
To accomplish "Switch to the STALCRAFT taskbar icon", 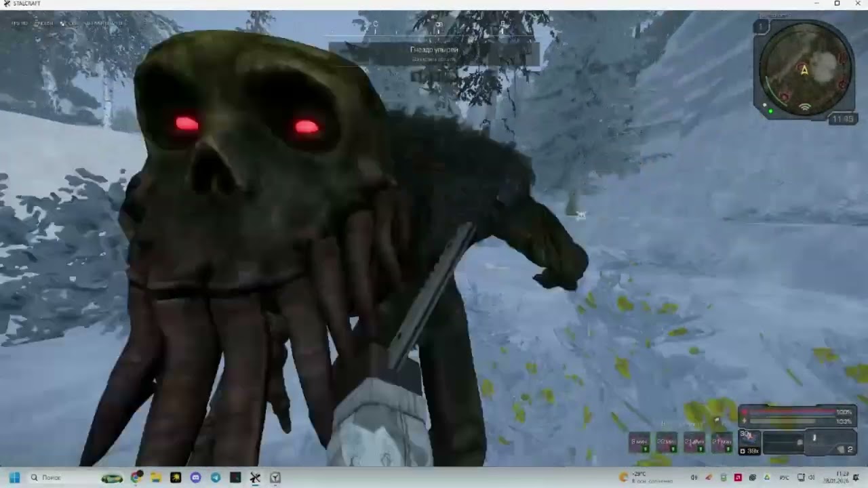I will (255, 478).
